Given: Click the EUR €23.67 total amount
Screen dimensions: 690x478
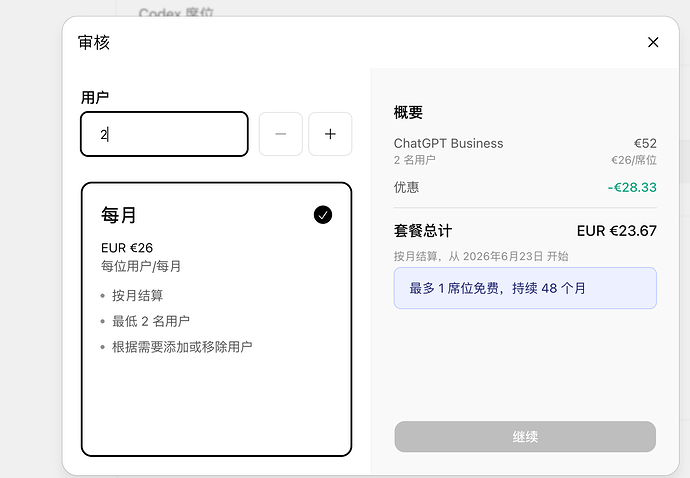Looking at the screenshot, I should pyautogui.click(x=617, y=231).
